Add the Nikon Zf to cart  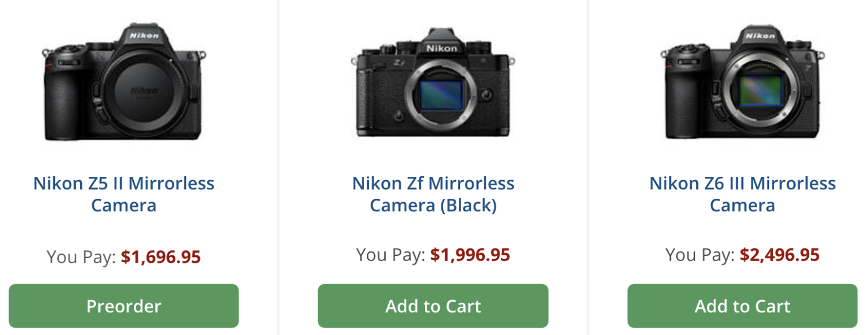tap(433, 306)
